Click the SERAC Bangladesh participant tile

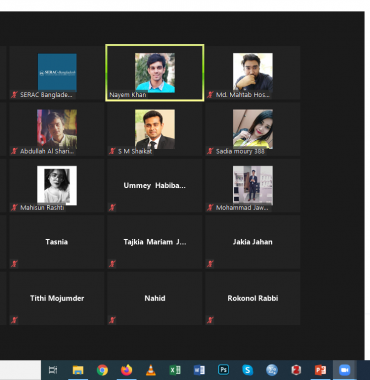pyautogui.click(x=57, y=73)
